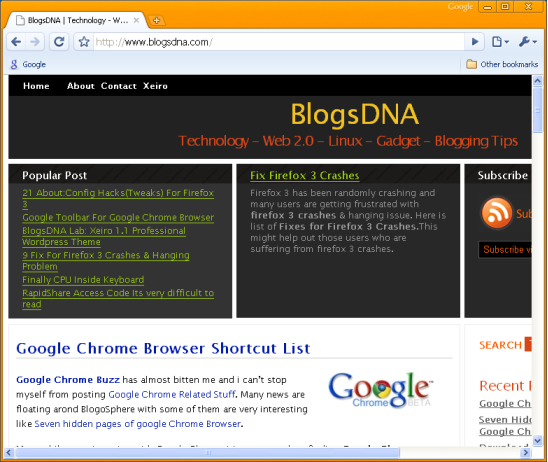This screenshot has height=462, width=548.
Task: Click the horizontal scrollbar left arrow
Action: [9, 453]
